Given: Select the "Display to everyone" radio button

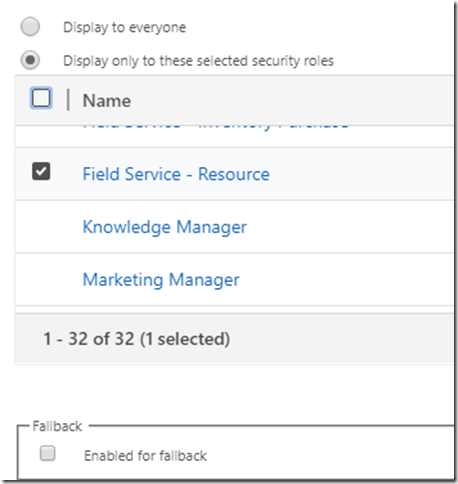Looking at the screenshot, I should 30,27.
